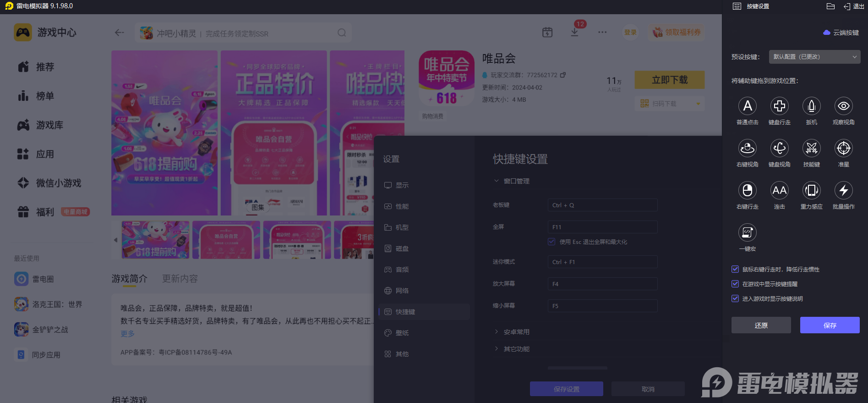868x403 pixels.
Task: Switch to the 性能 settings tab
Action: click(402, 206)
